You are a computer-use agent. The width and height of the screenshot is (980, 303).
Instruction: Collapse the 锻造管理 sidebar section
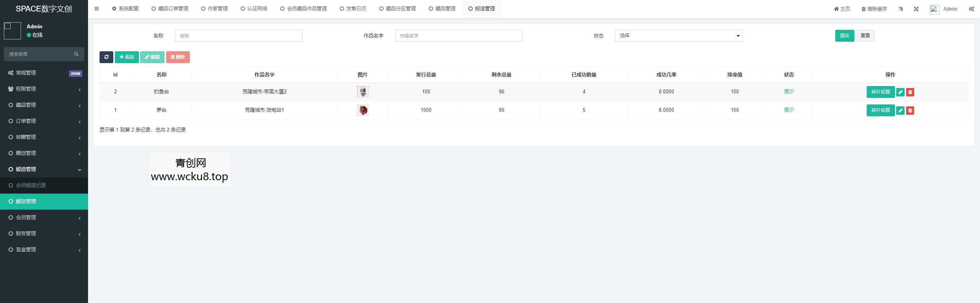click(44, 169)
